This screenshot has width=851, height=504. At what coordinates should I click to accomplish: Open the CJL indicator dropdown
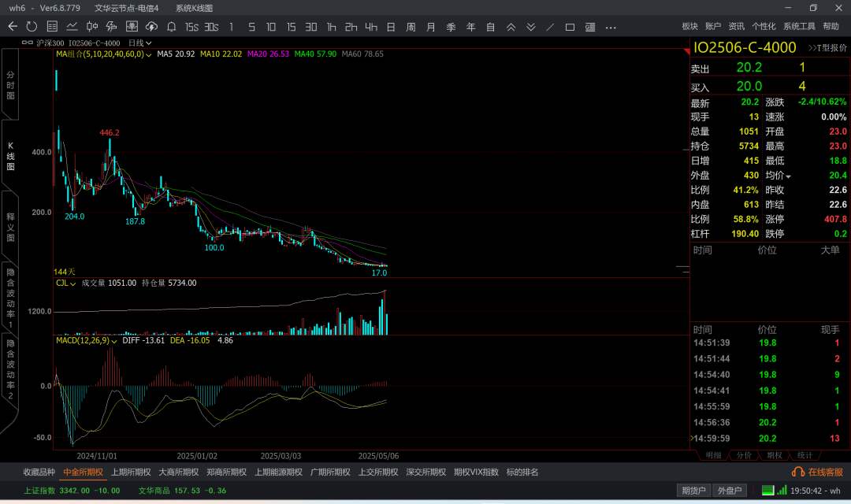(73, 283)
